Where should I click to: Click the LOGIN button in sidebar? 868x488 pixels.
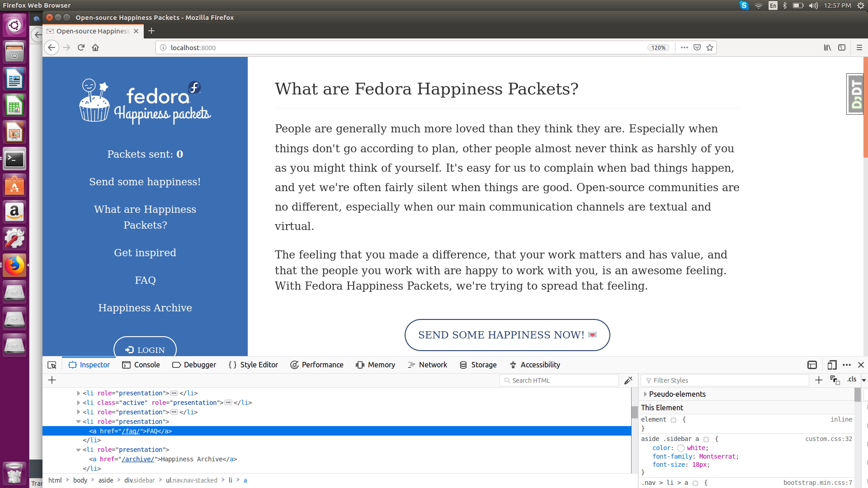coord(145,347)
